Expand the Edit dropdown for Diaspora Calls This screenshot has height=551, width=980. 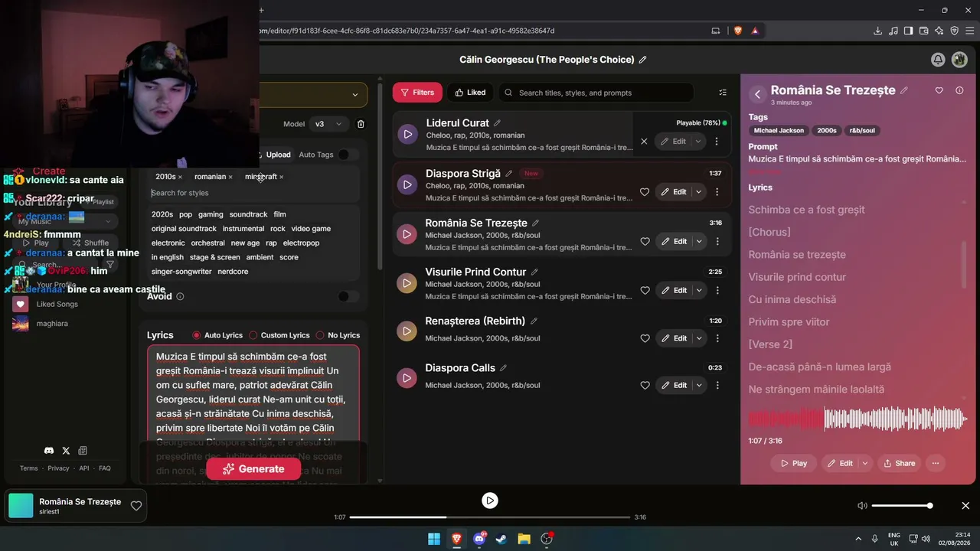[699, 385]
